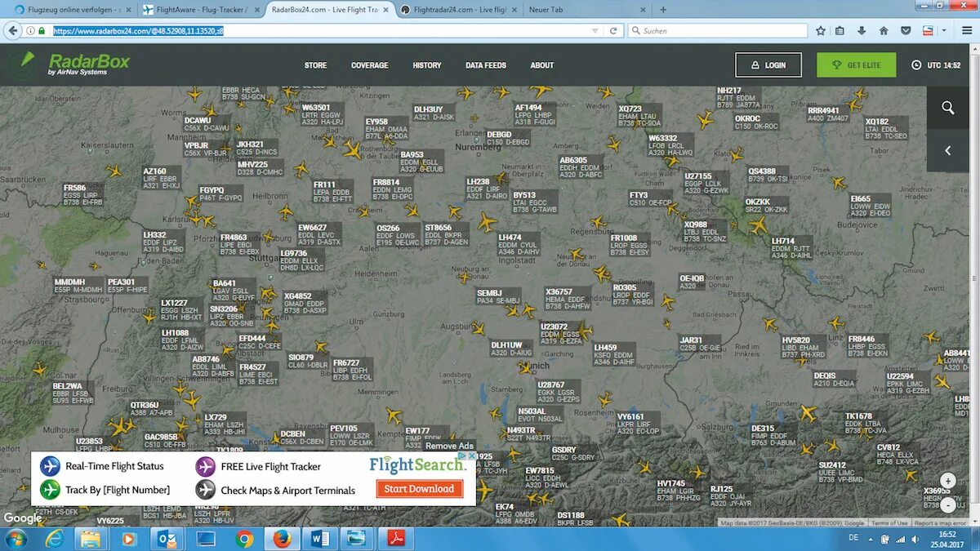The image size is (980, 551).
Task: Click the Terms of Use map link
Action: tap(889, 523)
